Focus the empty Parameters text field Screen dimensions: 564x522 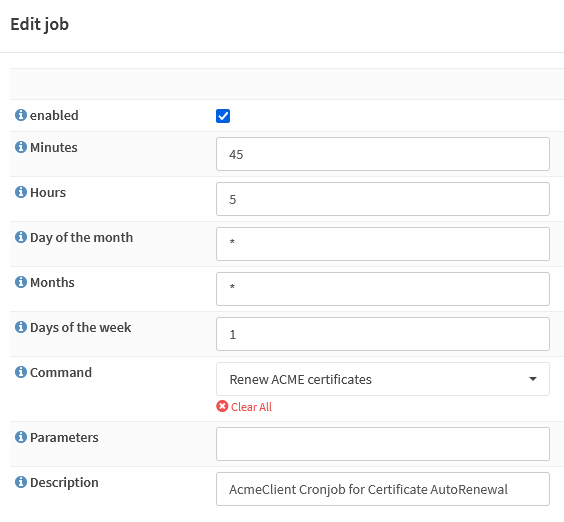point(383,444)
